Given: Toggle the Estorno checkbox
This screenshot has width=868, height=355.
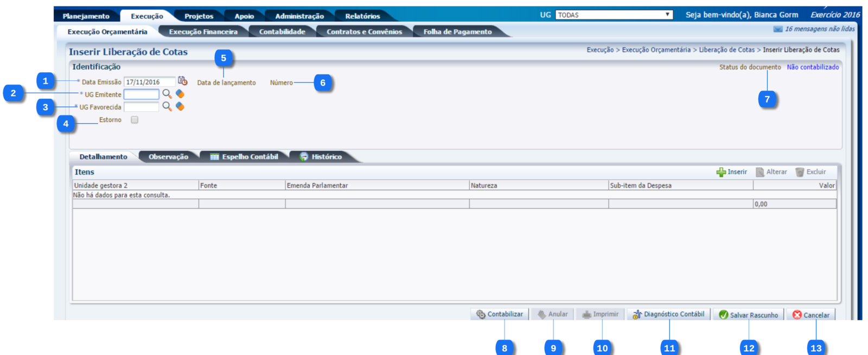Looking at the screenshot, I should click(x=135, y=120).
